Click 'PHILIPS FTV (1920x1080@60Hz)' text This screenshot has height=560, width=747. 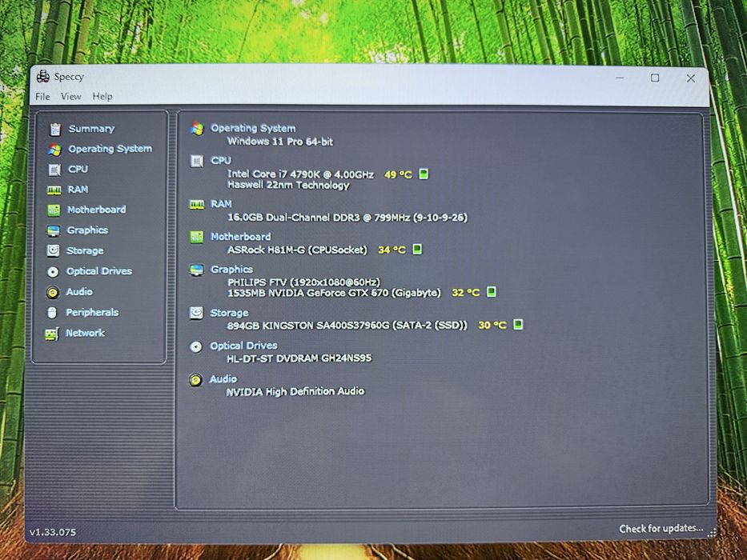click(x=303, y=282)
